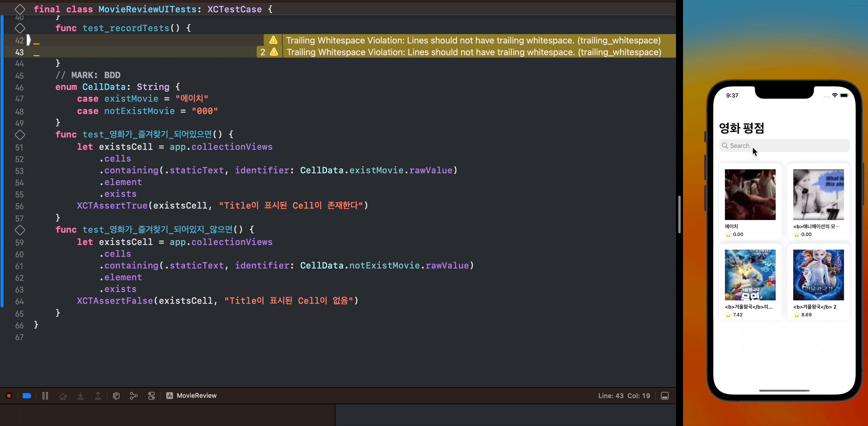
Task: Stop UI test recording with red button
Action: pyautogui.click(x=9, y=396)
